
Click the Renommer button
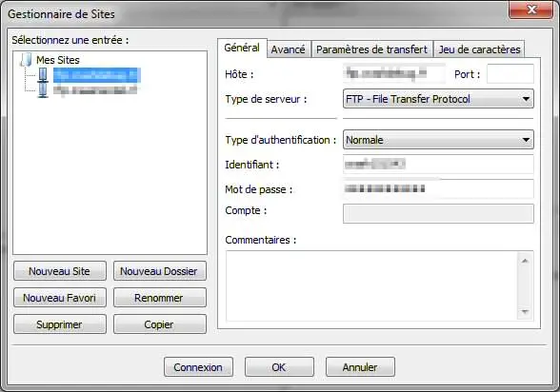[x=160, y=298]
